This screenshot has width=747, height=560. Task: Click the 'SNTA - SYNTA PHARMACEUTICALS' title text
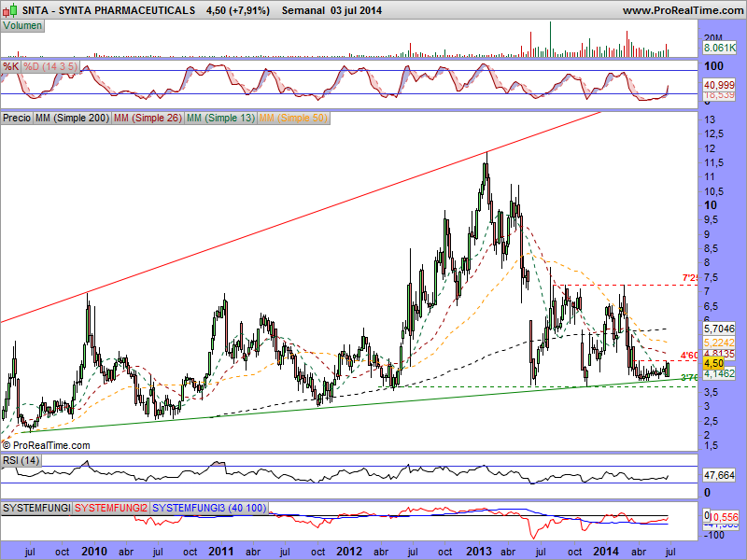(108, 10)
